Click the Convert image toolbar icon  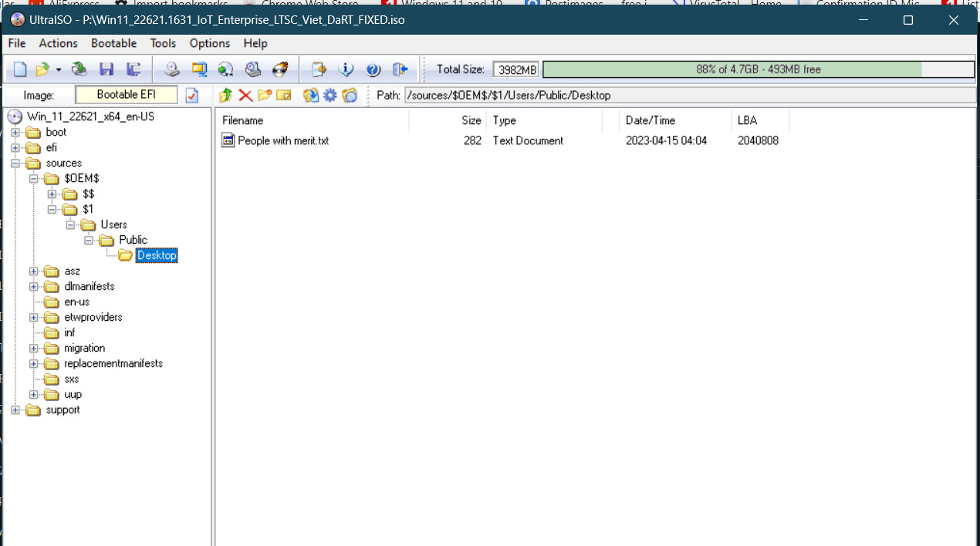(x=199, y=69)
